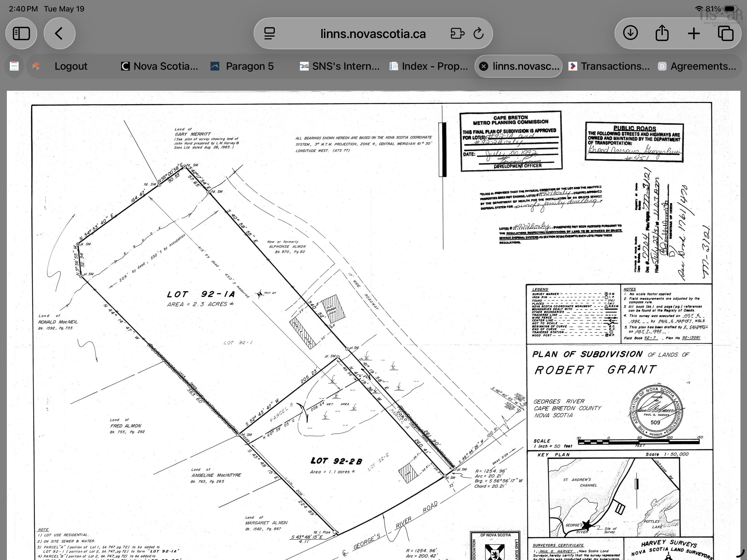This screenshot has height=560, width=747.
Task: Toggle the Safari sidebar
Action: (21, 33)
